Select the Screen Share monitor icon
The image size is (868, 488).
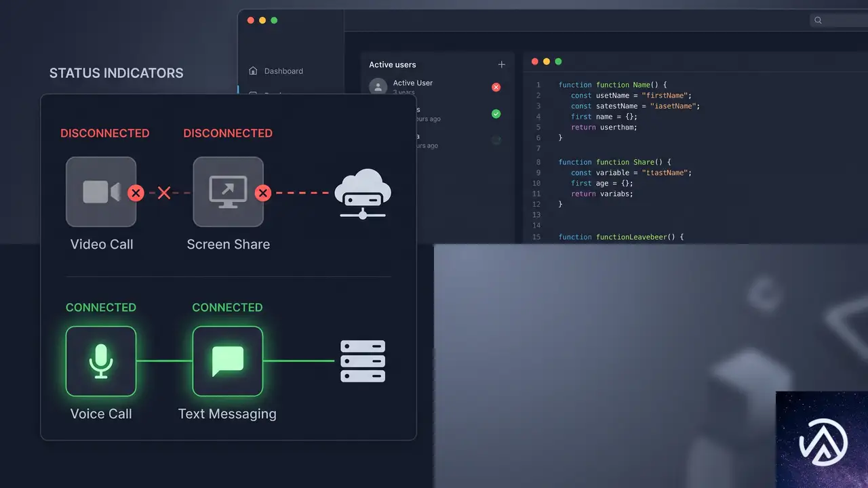(228, 192)
